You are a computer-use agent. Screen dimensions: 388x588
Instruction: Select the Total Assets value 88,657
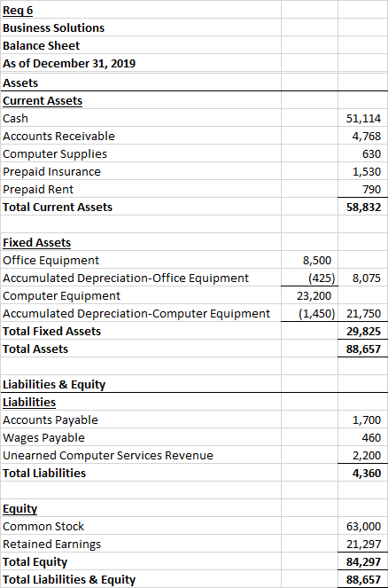363,349
